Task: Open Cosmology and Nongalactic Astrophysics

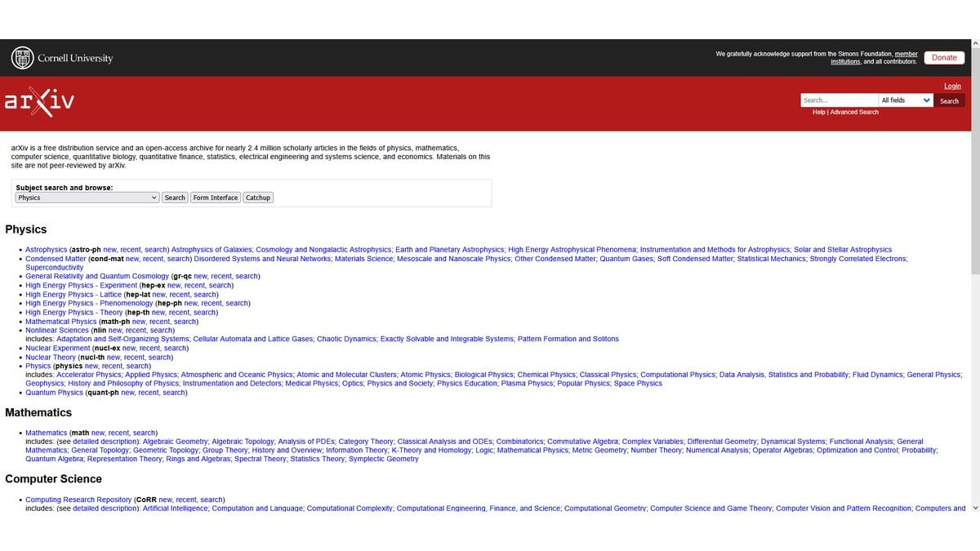Action: click(x=323, y=250)
